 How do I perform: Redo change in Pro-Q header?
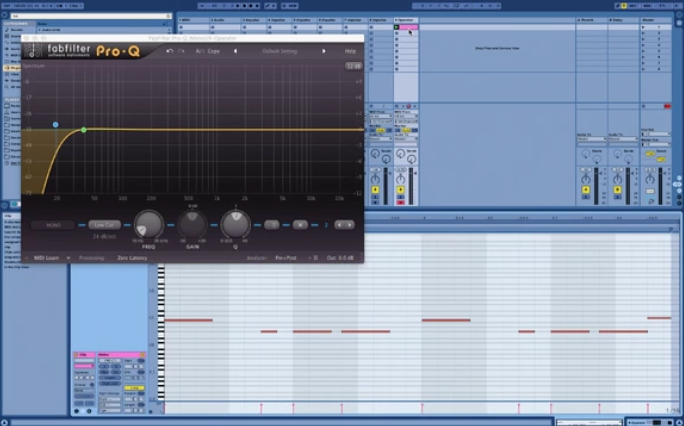(181, 51)
